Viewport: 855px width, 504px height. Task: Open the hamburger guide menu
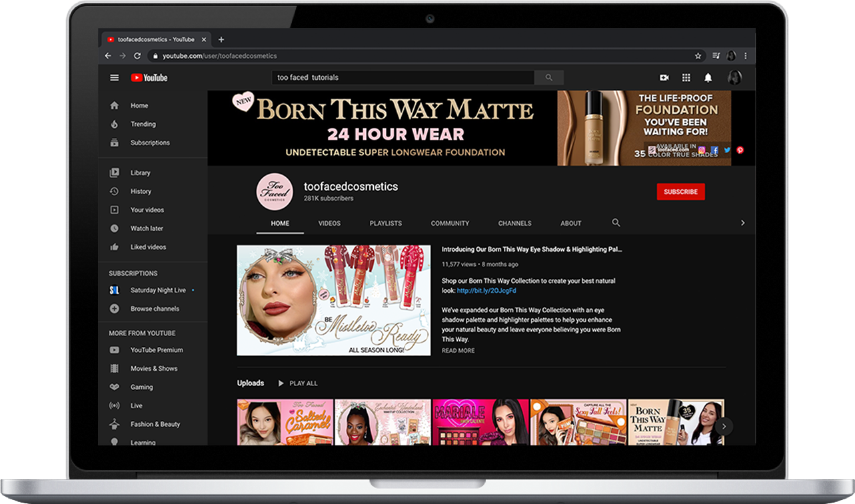115,78
